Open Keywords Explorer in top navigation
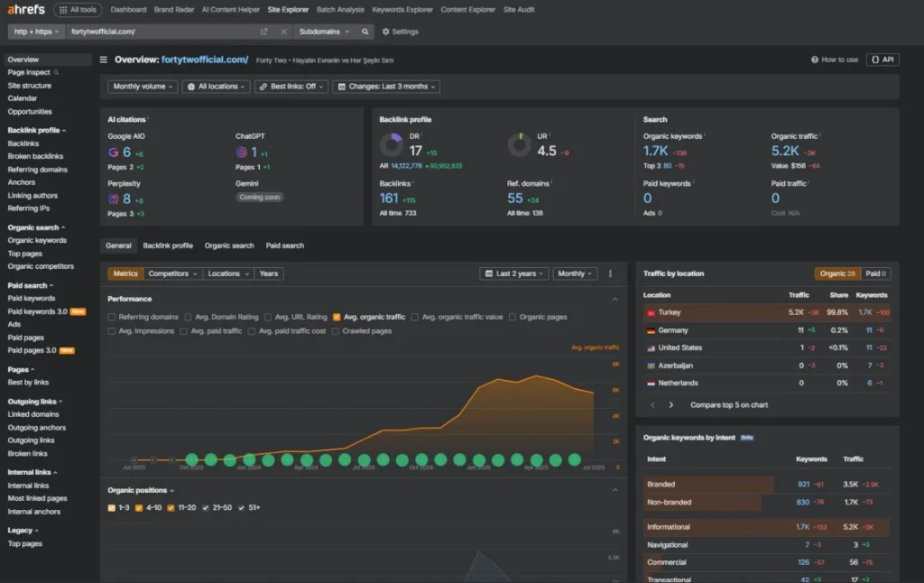Viewport: 924px width, 583px height. pos(403,10)
